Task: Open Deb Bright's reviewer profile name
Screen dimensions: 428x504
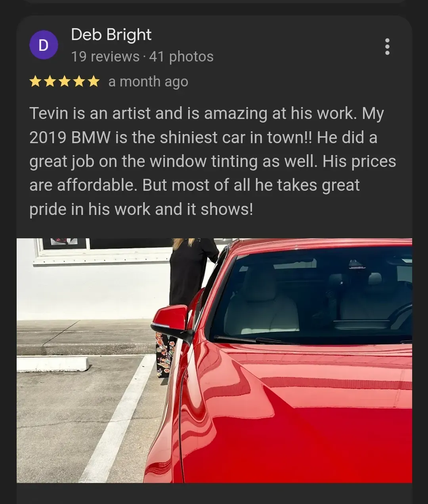Action: coord(111,35)
